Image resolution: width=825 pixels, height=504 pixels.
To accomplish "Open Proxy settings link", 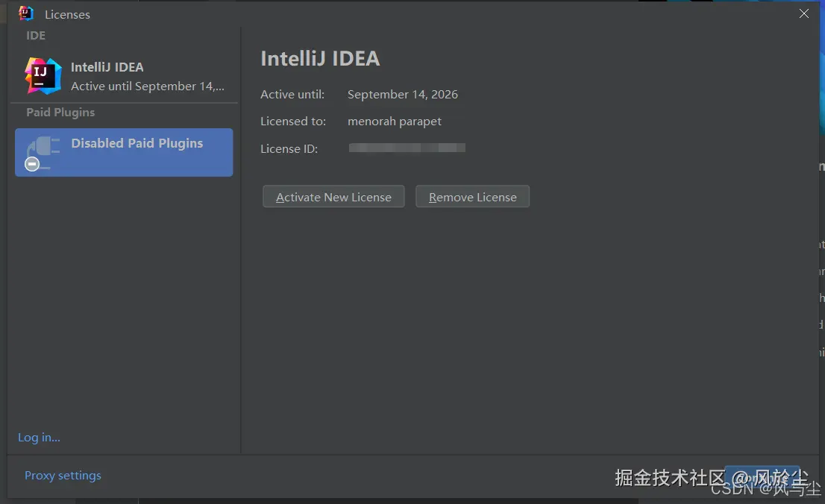I will pyautogui.click(x=63, y=476).
